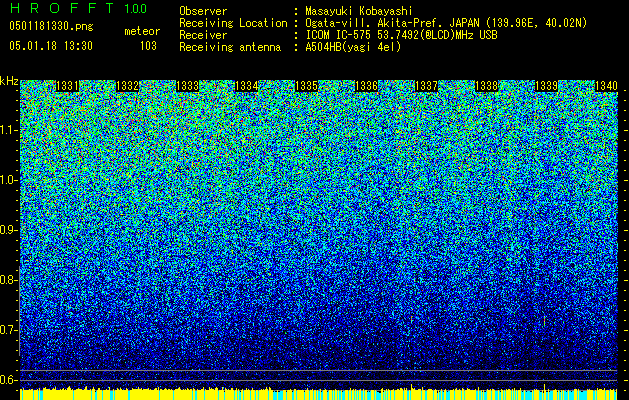Click the 0.8 kHz axis label
This screenshot has height=400, width=629.
click(8, 280)
